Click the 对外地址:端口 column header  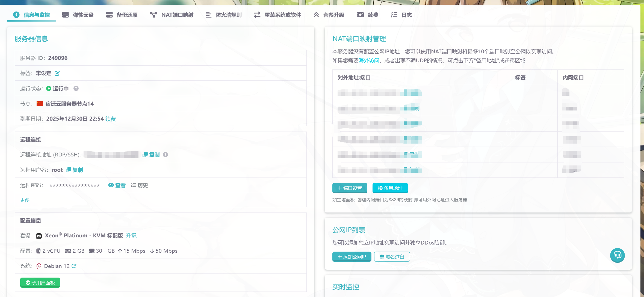[x=354, y=78]
